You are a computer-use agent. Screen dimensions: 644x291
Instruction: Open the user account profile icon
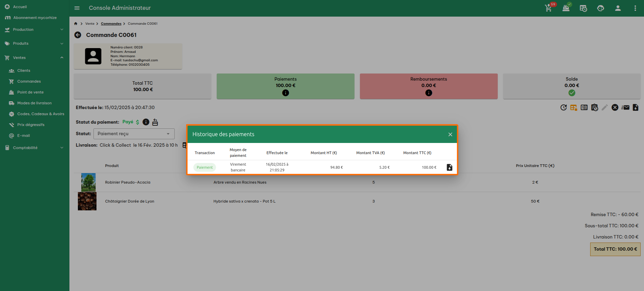(618, 8)
